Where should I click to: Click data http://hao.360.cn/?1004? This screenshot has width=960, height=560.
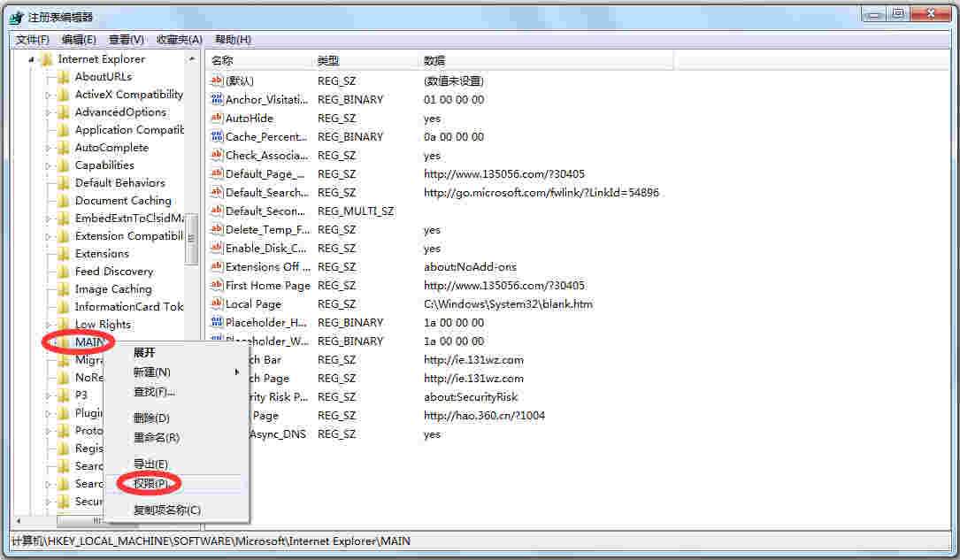(x=484, y=416)
